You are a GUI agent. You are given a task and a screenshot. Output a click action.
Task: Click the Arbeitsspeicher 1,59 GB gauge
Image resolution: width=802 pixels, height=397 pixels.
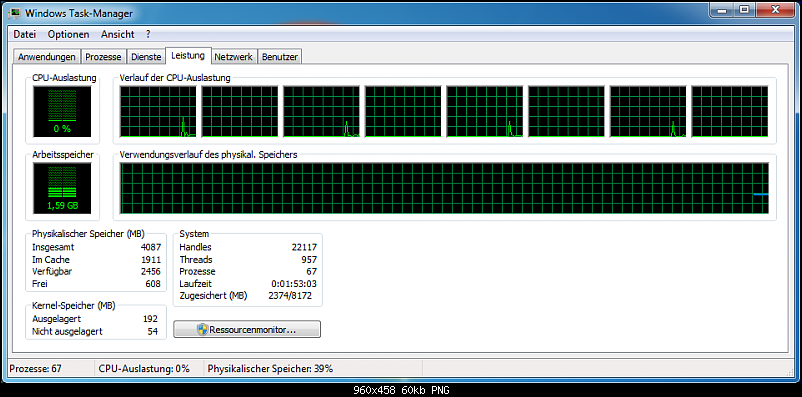[62, 188]
